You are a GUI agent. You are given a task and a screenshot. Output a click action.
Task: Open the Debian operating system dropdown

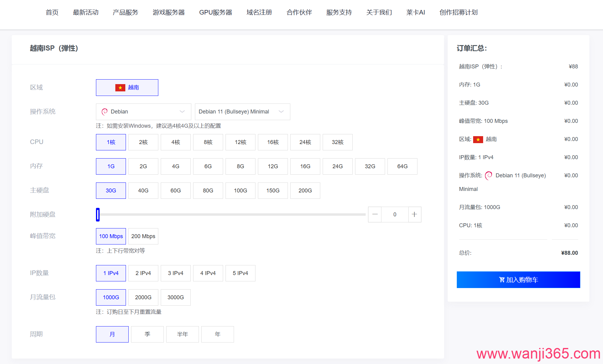[143, 112]
